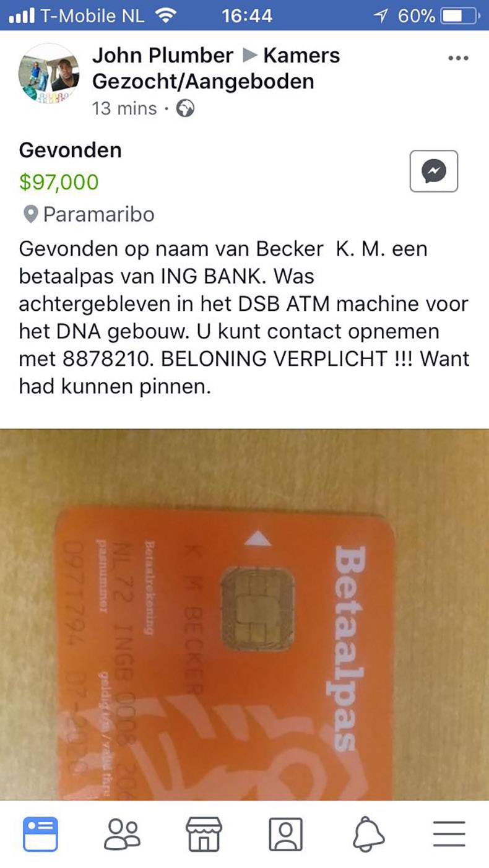Viewport: 489px width, 868px height.
Task: Open the three-dot post options menu
Action: pos(458,58)
